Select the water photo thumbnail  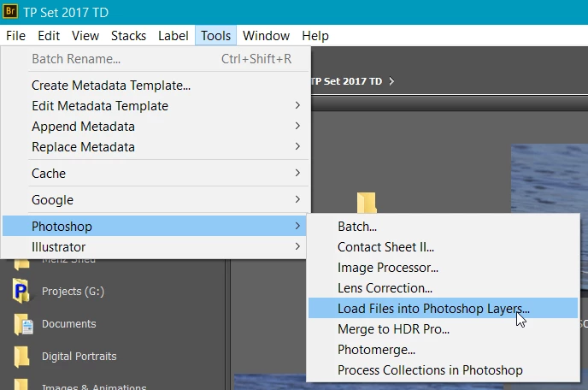pyautogui.click(x=550, y=178)
